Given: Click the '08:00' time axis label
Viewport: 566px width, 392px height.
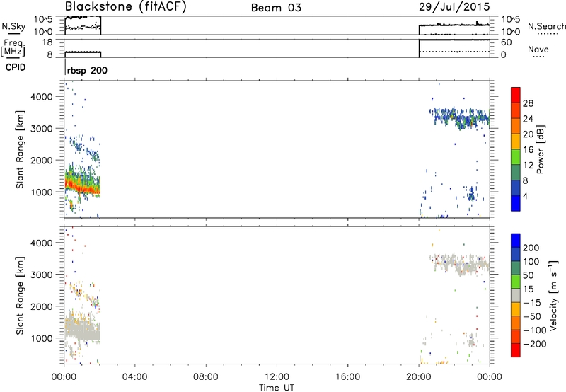Looking at the screenshot, I should click(206, 377).
